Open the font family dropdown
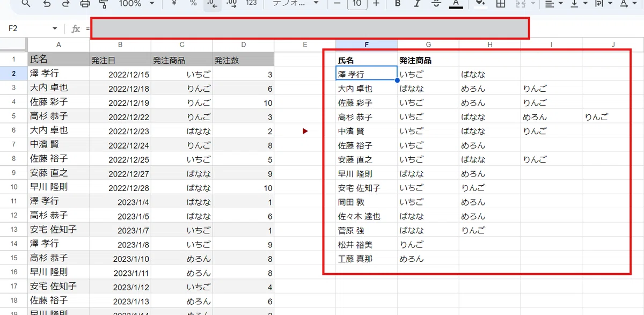Screen dimensions: 644x315 click(296, 3)
